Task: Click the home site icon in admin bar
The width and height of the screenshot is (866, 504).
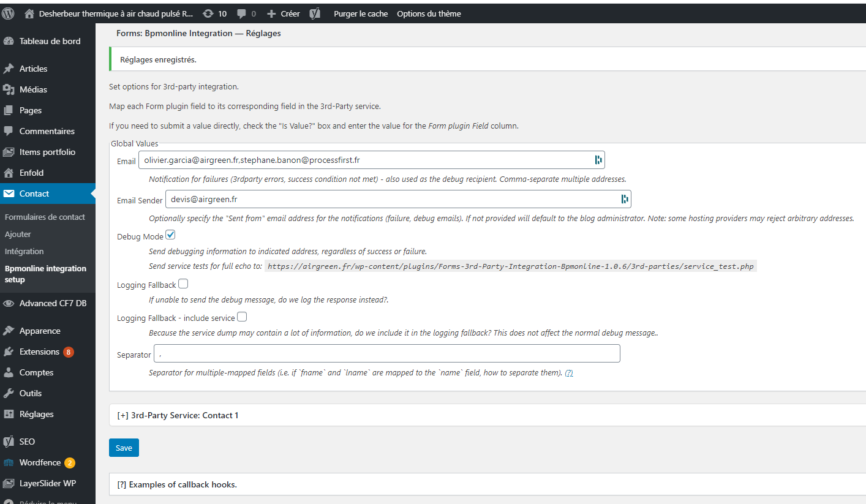Action: coord(29,13)
